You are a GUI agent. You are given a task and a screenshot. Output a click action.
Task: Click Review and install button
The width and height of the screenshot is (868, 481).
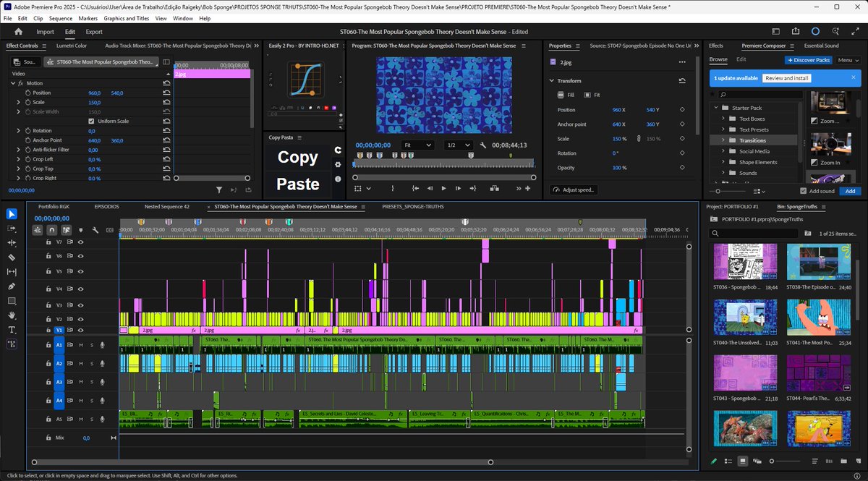click(x=787, y=78)
